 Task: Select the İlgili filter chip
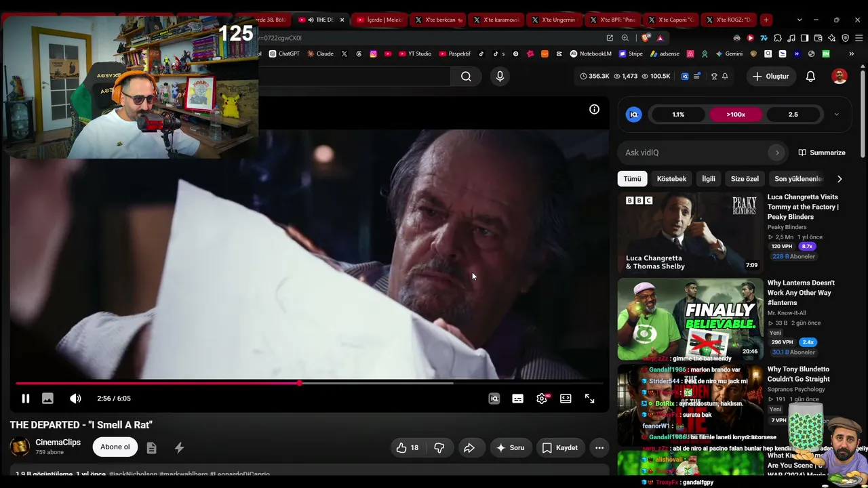point(709,179)
